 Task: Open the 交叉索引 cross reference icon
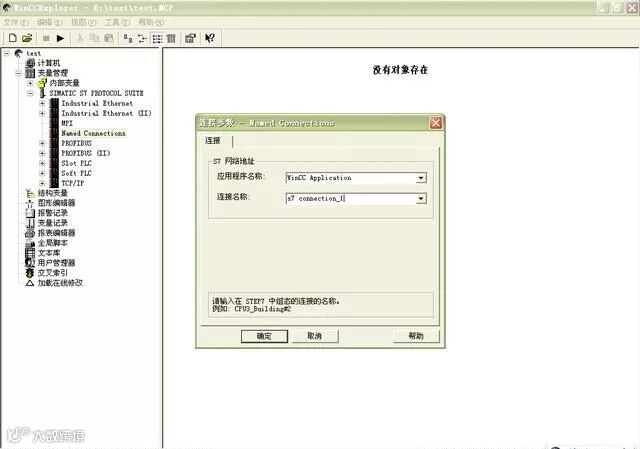pyautogui.click(x=30, y=273)
